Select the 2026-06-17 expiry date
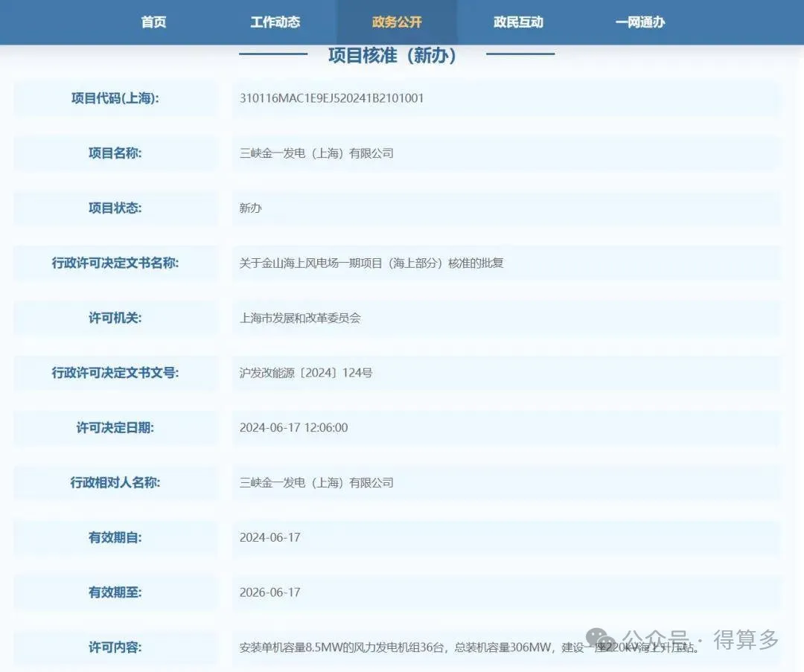This screenshot has height=672, width=804. 269,592
